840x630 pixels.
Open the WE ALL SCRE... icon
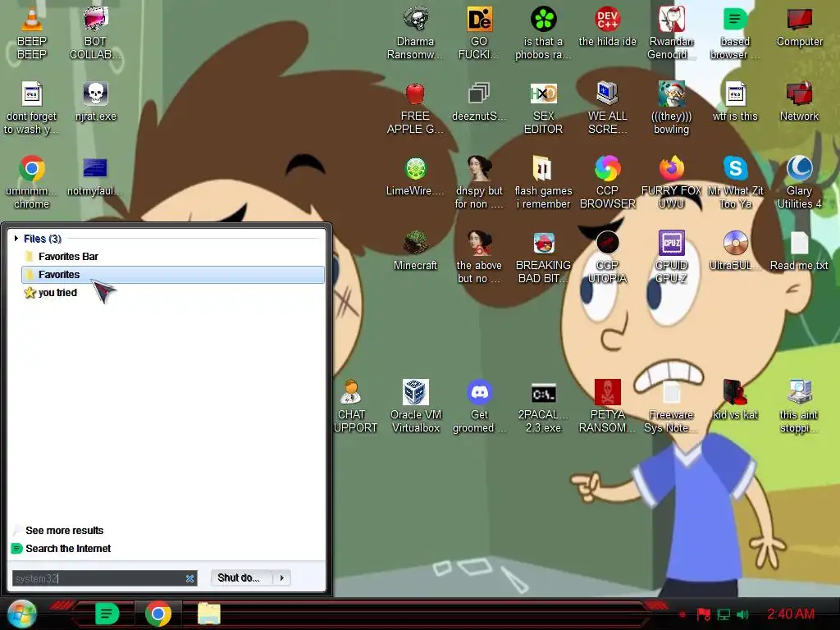pos(608,94)
